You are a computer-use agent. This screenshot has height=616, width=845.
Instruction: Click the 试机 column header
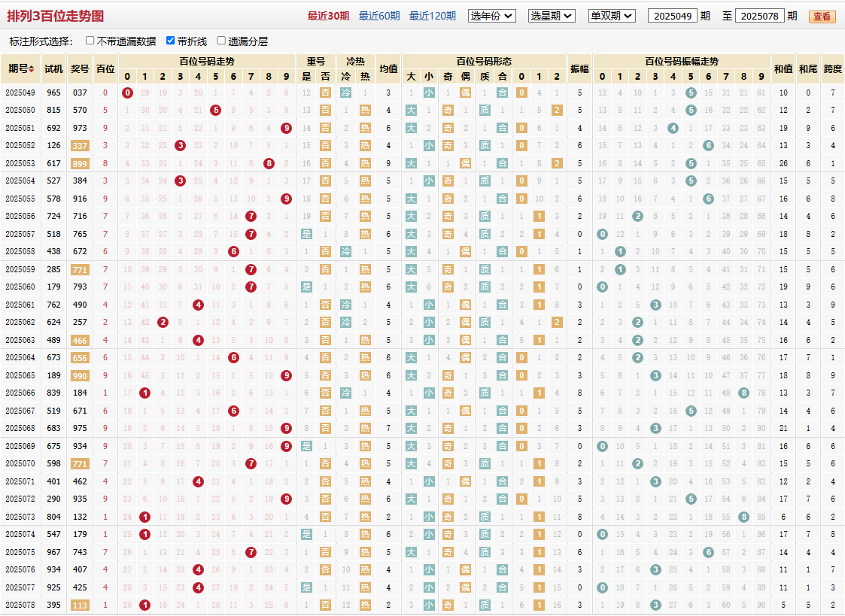[x=54, y=68]
